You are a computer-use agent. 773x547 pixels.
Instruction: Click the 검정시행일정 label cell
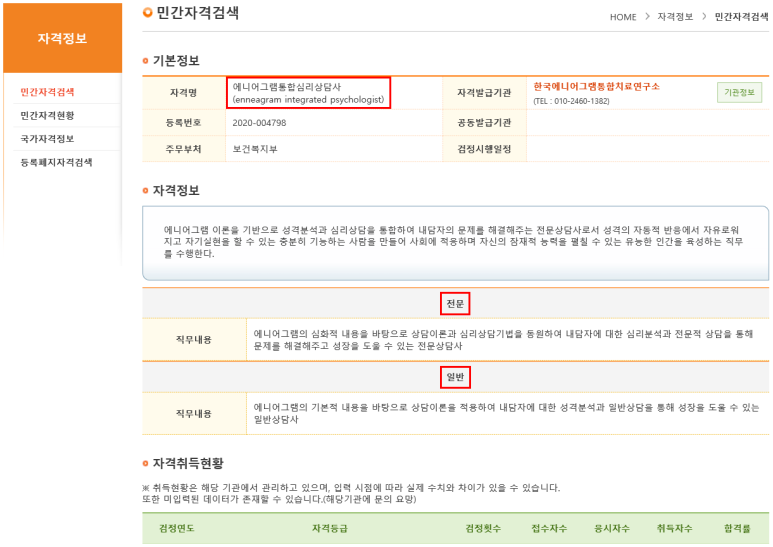(484, 149)
